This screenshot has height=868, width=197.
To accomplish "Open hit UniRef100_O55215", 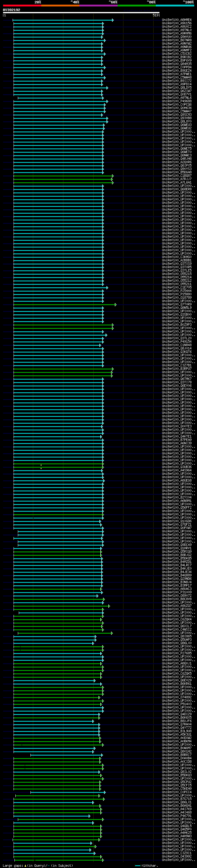I will [177, 274].
